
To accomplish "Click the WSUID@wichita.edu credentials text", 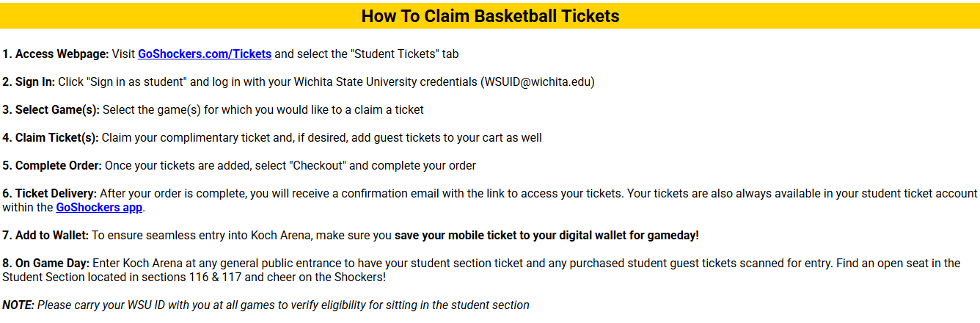I will point(538,81).
